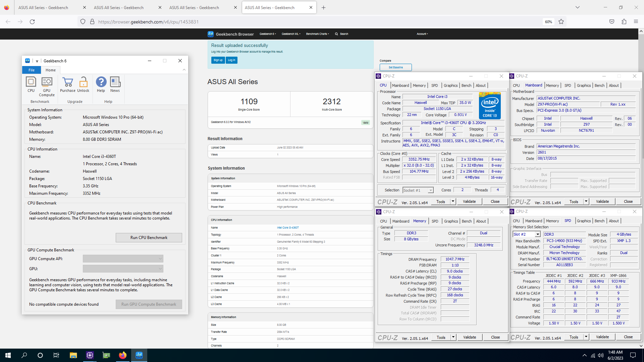Open the Geekbench ML navbar menu
The height and width of the screenshot is (362, 644).
coord(291,34)
